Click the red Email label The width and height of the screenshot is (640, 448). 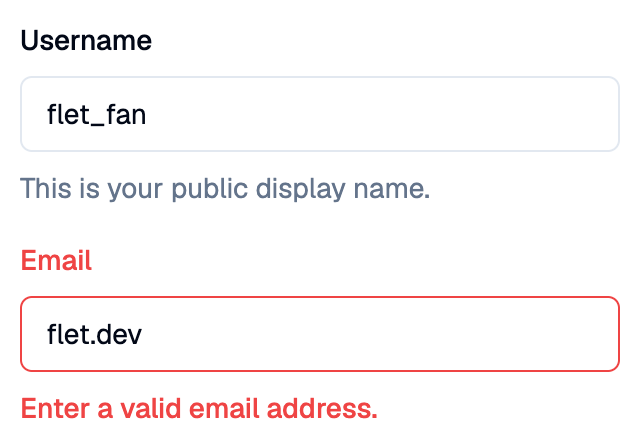click(x=56, y=260)
